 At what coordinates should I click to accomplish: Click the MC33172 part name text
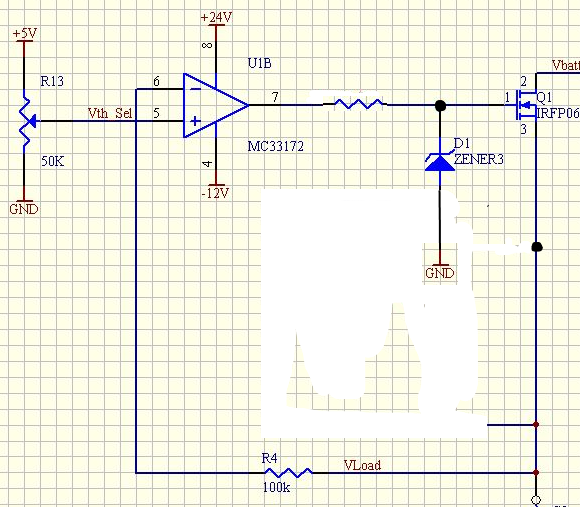point(276,146)
